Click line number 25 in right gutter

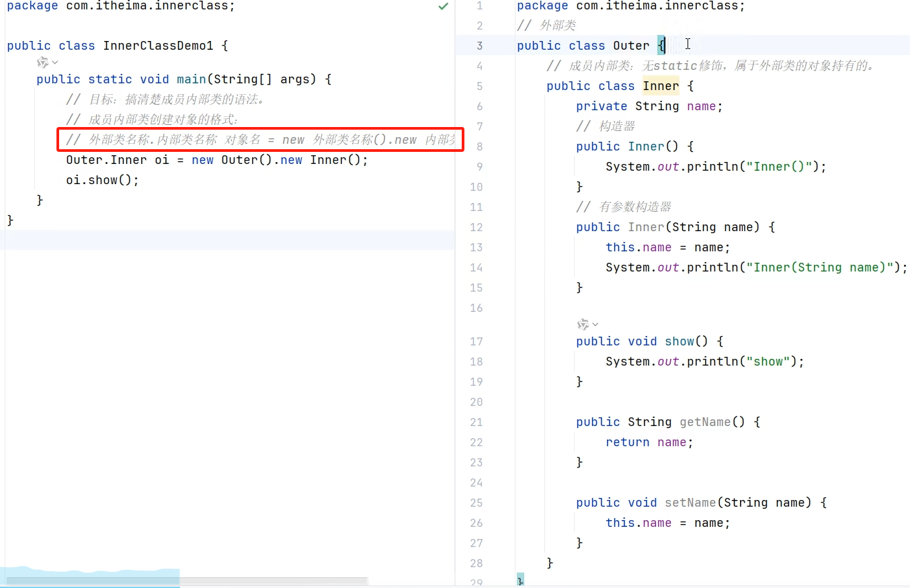click(477, 503)
